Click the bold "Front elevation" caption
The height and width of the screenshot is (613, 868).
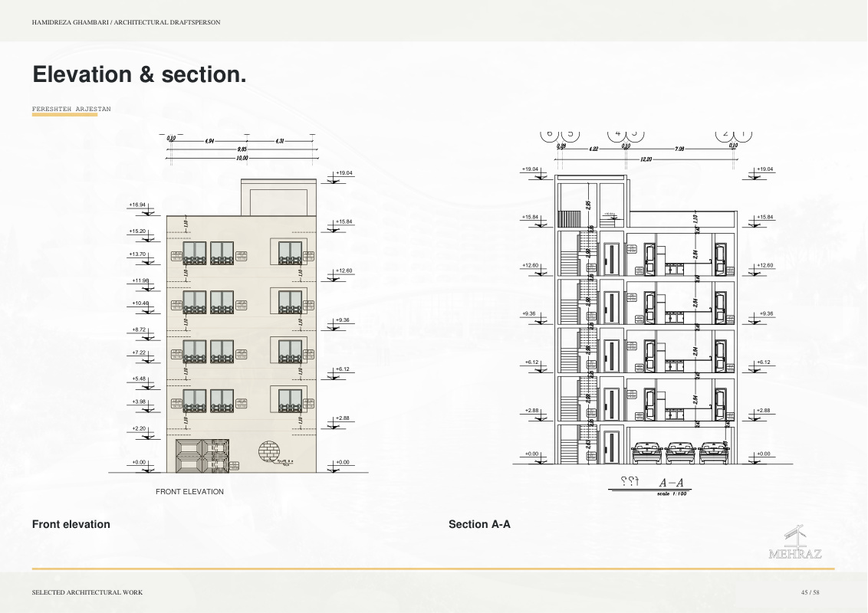pyautogui.click(x=71, y=524)
